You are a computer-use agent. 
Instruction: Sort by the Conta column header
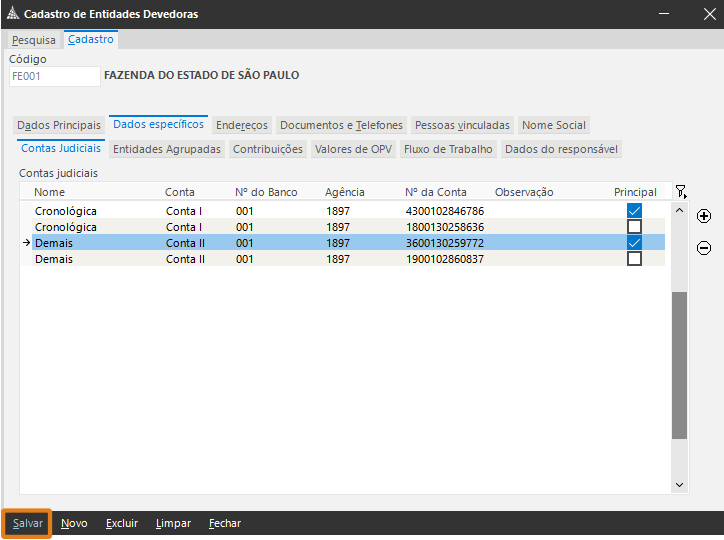click(x=180, y=192)
